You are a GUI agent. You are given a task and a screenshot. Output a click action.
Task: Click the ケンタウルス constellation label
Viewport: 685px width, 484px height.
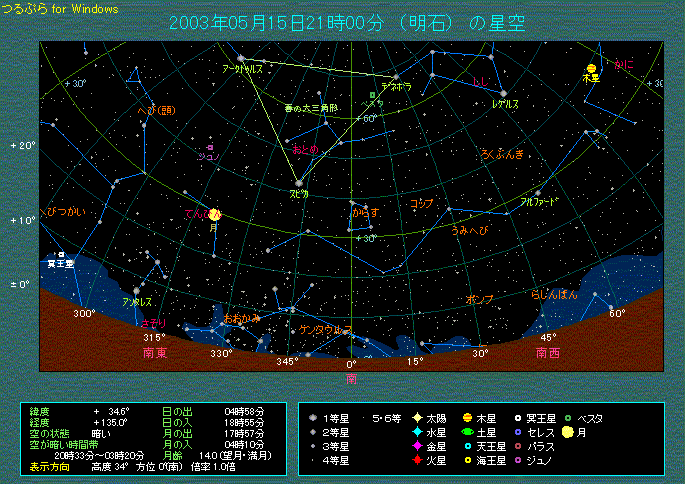coord(325,330)
